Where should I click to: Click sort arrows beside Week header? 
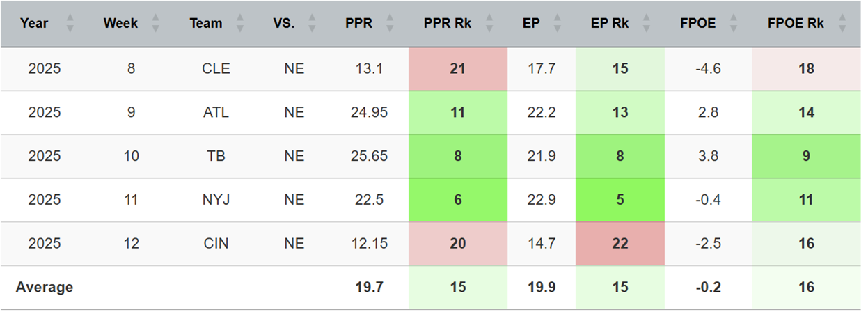click(155, 24)
